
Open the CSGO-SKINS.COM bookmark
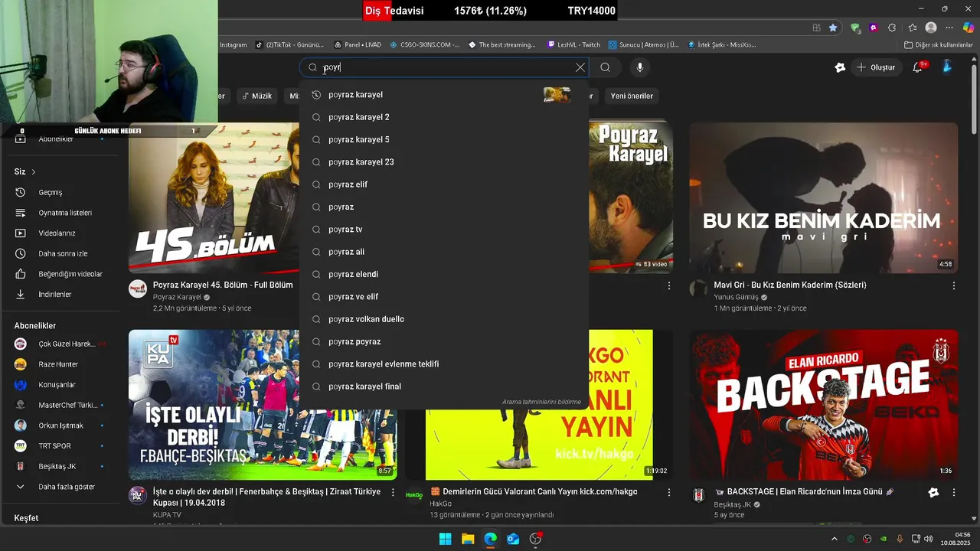click(x=424, y=45)
